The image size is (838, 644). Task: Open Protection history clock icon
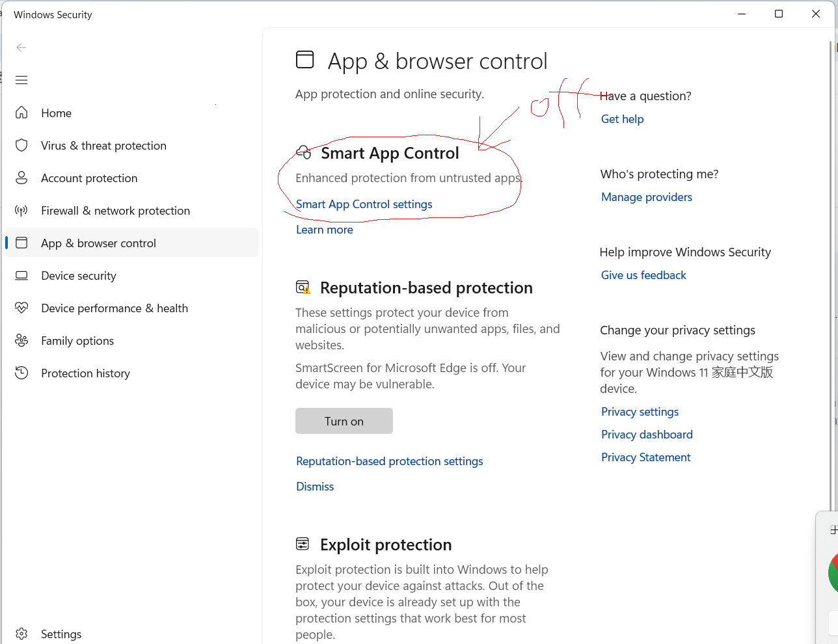[21, 373]
